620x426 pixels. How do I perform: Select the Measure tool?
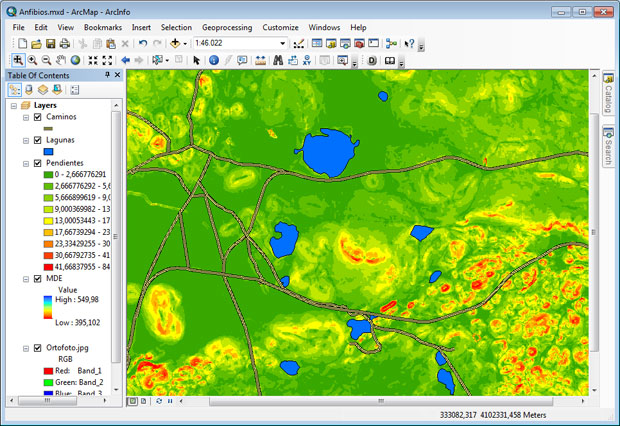coord(260,60)
